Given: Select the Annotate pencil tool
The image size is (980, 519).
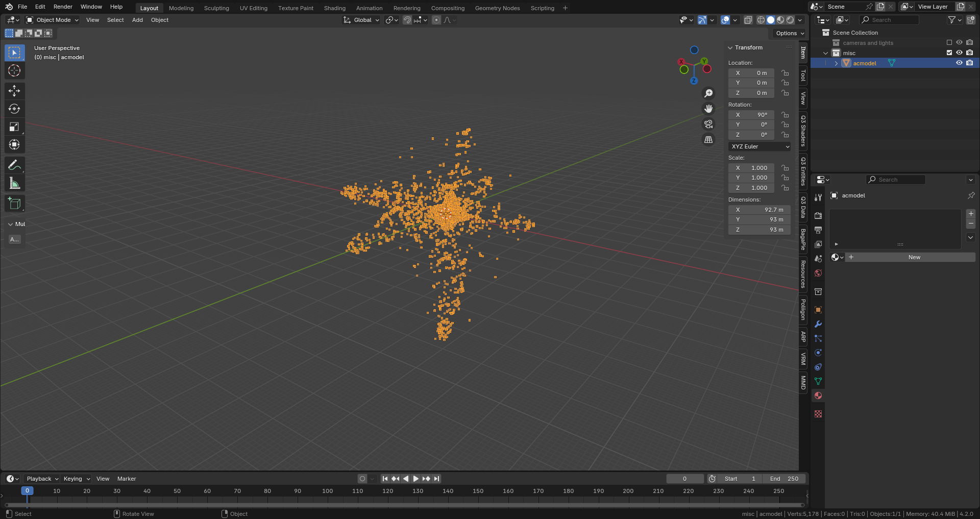Looking at the screenshot, I should 14,165.
